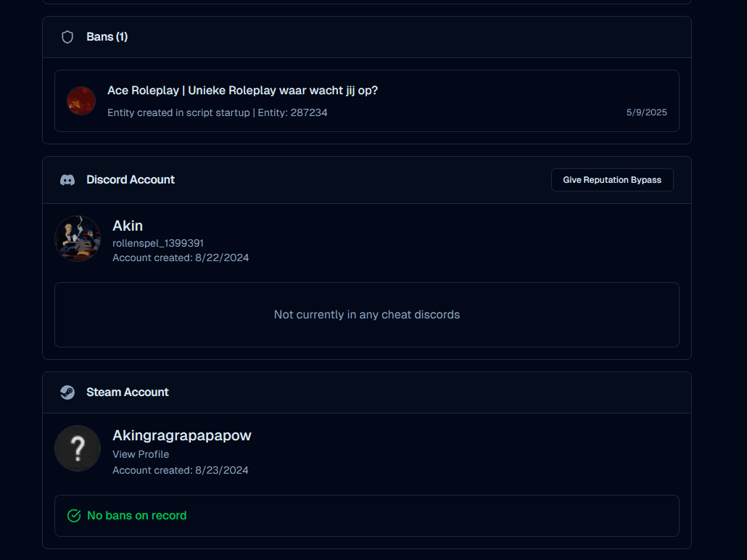The image size is (747, 560).
Task: Click the 5/9/2025 ban date
Action: 646,112
